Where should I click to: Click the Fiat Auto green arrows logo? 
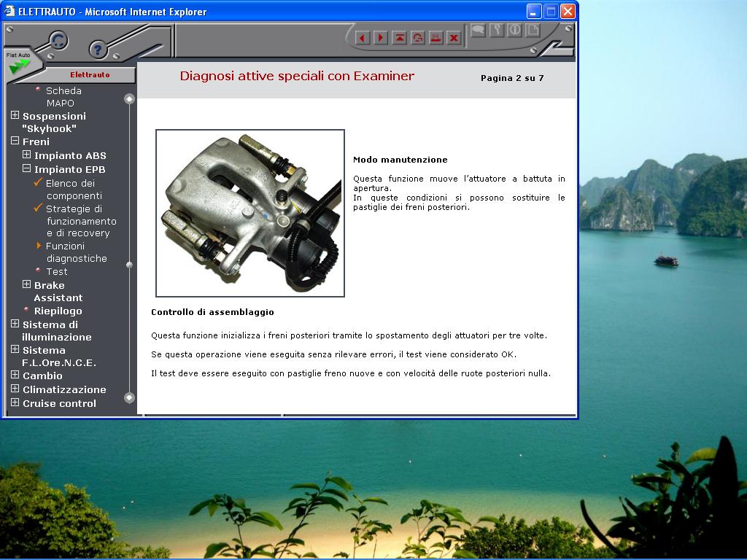click(x=19, y=66)
